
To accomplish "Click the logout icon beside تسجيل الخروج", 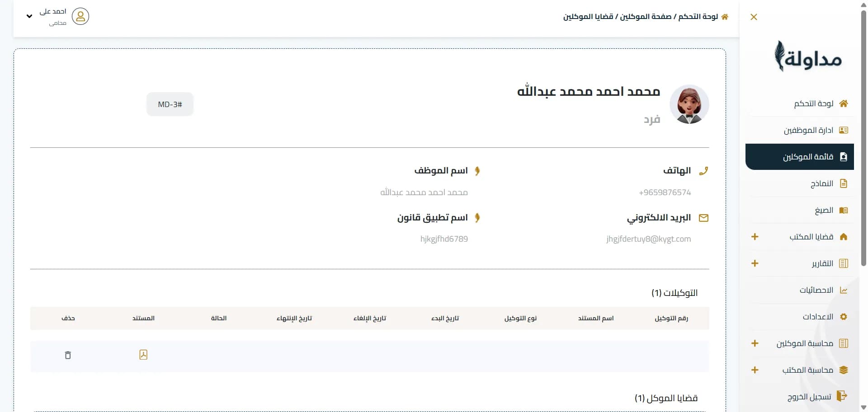I will tap(842, 396).
